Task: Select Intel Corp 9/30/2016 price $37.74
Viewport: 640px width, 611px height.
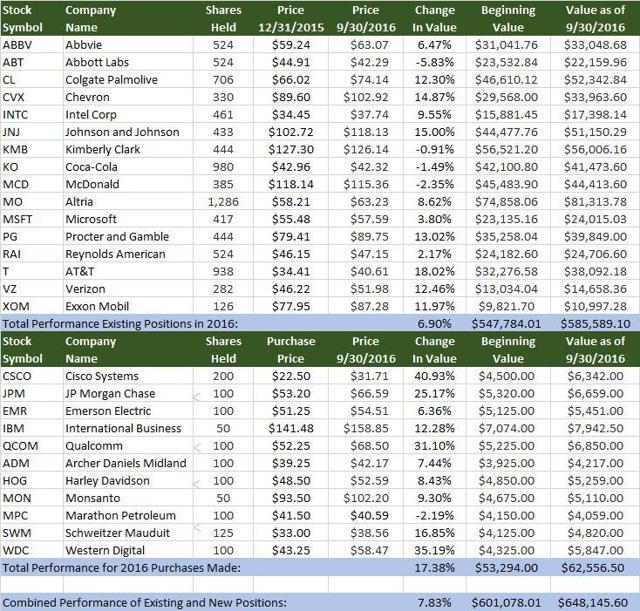Action: tap(366, 115)
